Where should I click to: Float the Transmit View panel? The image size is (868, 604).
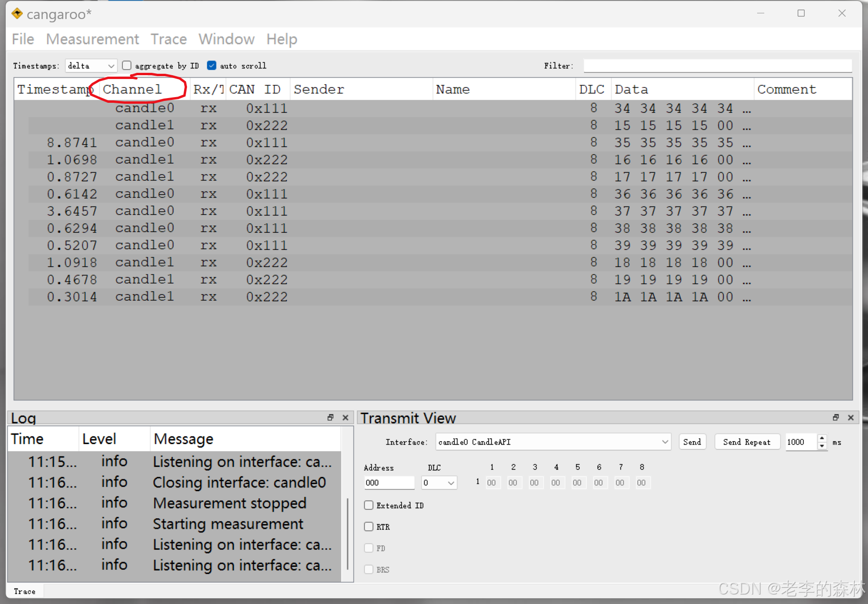(x=836, y=417)
